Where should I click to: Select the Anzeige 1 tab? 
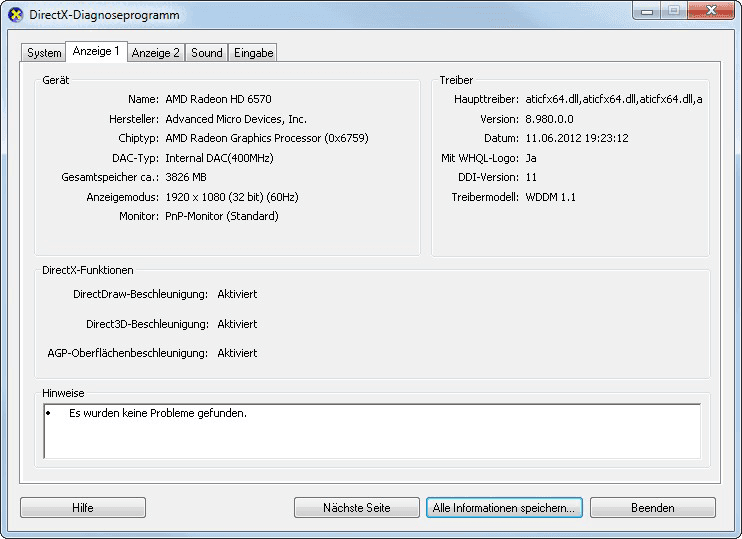[96, 51]
